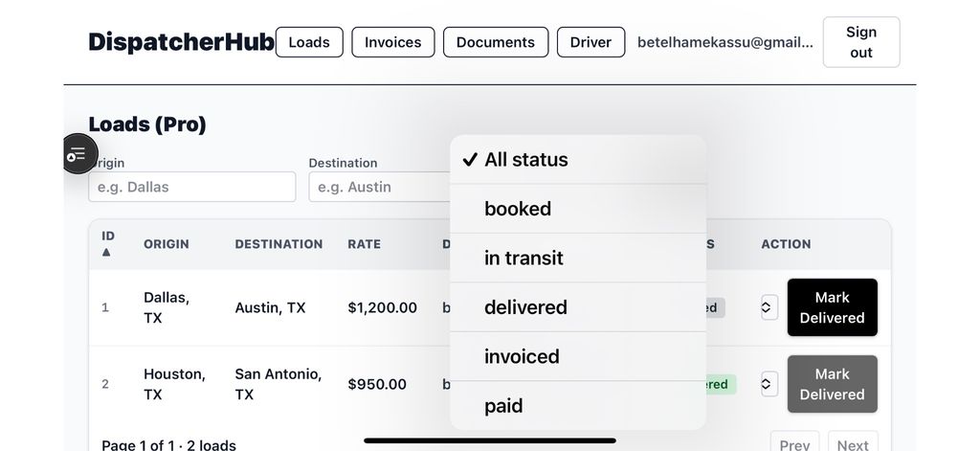Screen dimensions: 980x451
Task: Click the Origin filter text field
Action: point(191,187)
